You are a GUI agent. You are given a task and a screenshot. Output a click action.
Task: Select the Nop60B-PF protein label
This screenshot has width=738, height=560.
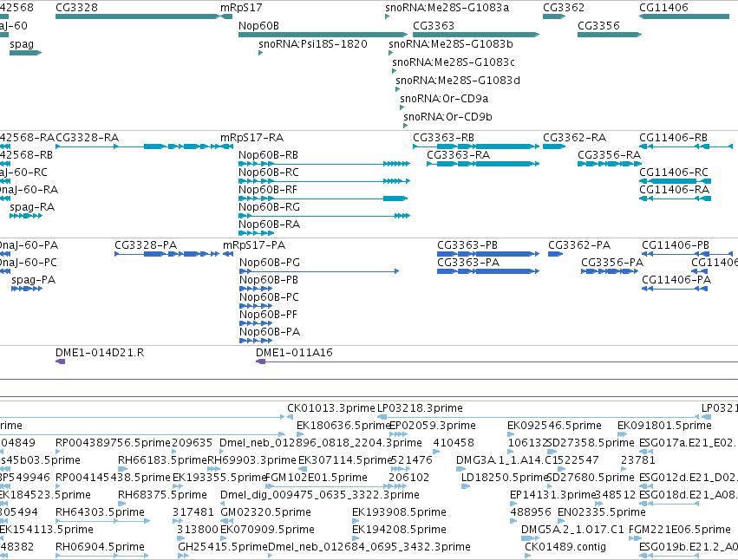[268, 314]
